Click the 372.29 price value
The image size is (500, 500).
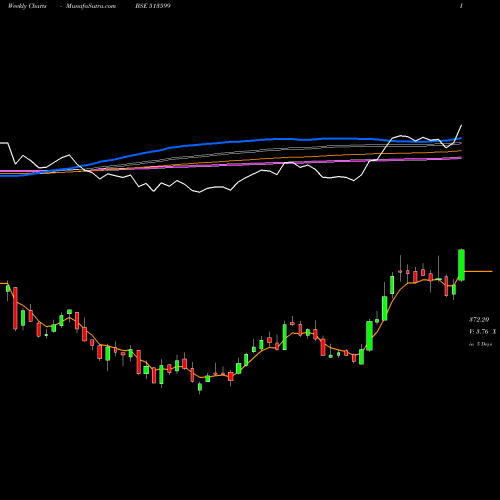coord(479,320)
